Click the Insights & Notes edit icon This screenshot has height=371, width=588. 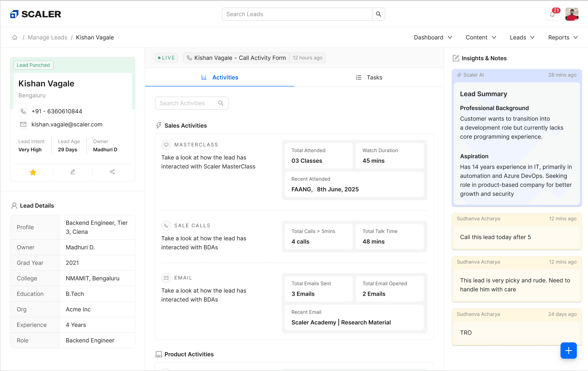click(x=456, y=58)
